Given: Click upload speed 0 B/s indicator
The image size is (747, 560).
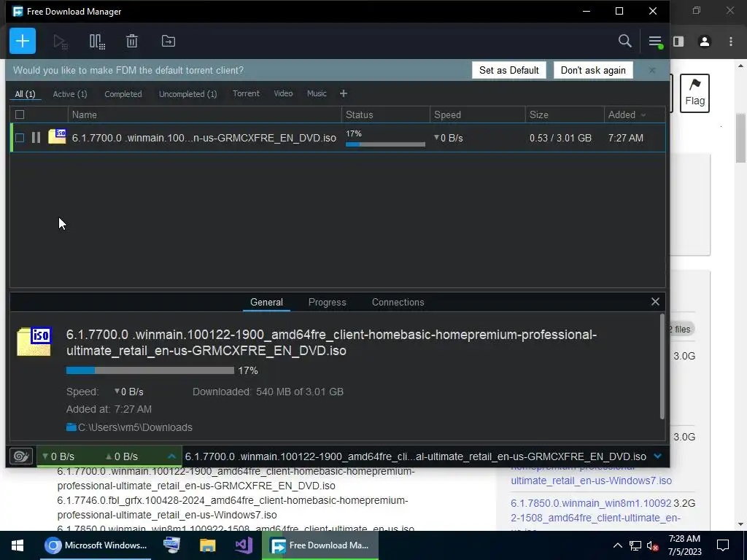Looking at the screenshot, I should point(122,456).
